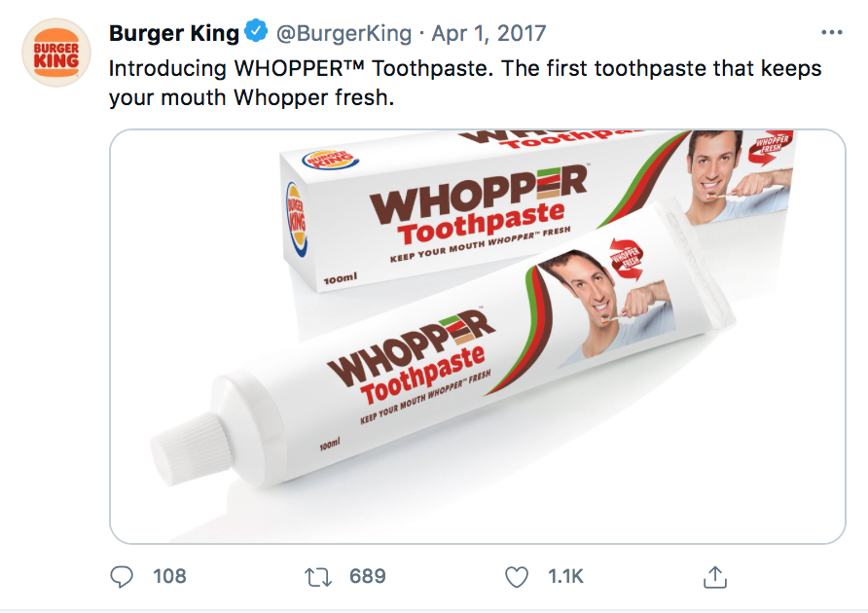Image resolution: width=868 pixels, height=613 pixels.
Task: Like the tweet with the heart icon
Action: tap(517, 577)
